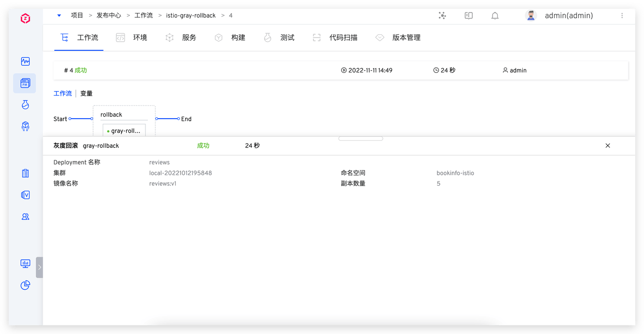This screenshot has width=644, height=334.
Task: Open the activity monitor sidebar icon
Action: [25, 61]
